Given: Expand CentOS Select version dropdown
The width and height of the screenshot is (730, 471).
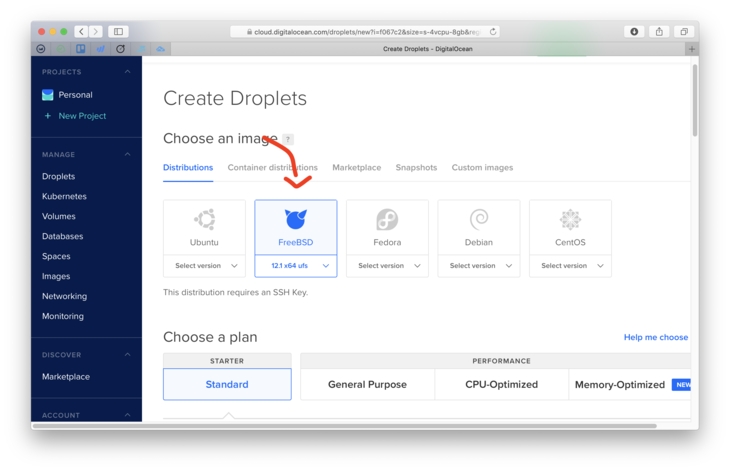Looking at the screenshot, I should pos(570,266).
